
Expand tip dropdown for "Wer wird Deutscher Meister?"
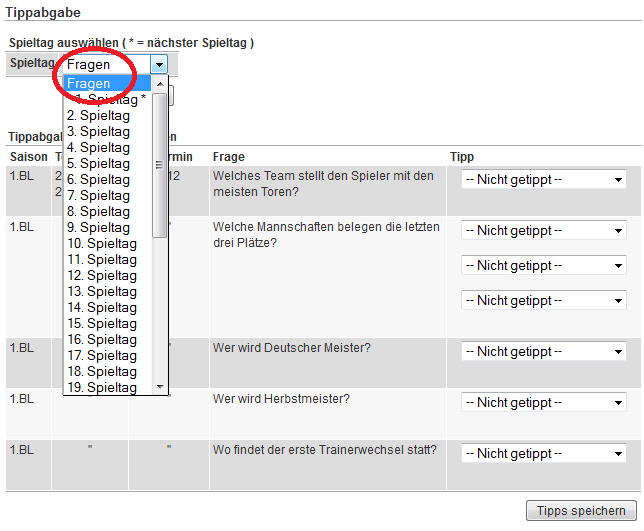click(543, 352)
